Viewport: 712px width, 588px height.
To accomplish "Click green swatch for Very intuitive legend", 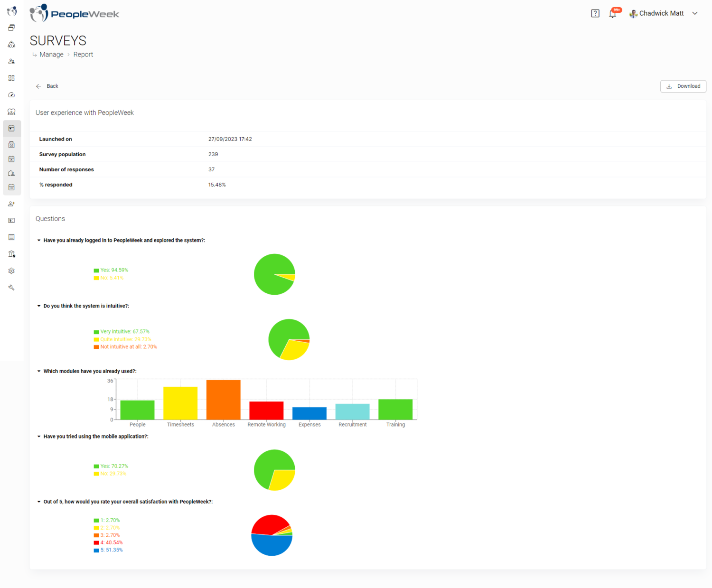I will tap(96, 332).
